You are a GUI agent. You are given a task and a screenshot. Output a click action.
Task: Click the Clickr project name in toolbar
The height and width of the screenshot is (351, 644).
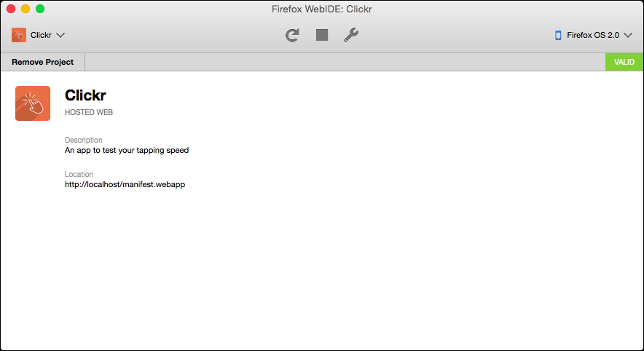[x=41, y=35]
